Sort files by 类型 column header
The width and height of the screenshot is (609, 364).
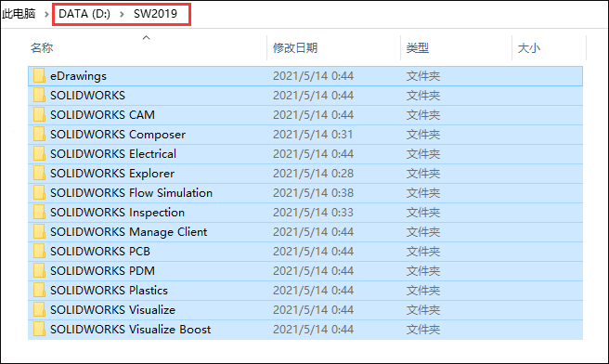418,48
